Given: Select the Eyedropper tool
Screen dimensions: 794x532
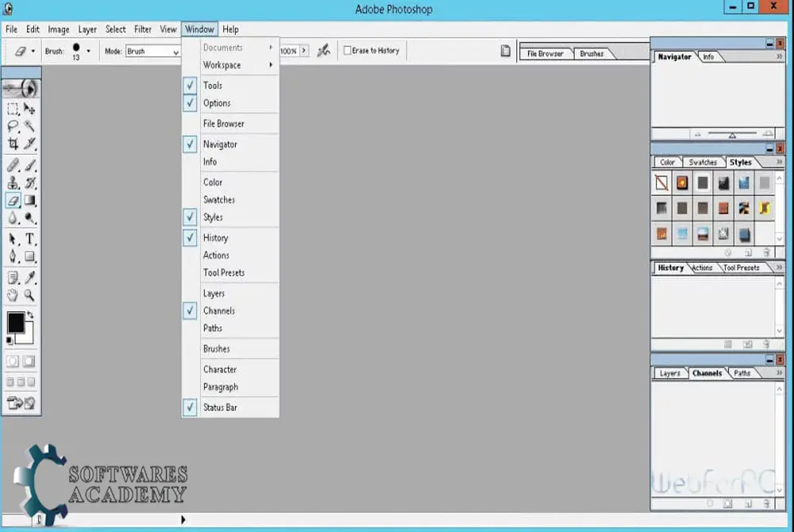Looking at the screenshot, I should (x=29, y=277).
